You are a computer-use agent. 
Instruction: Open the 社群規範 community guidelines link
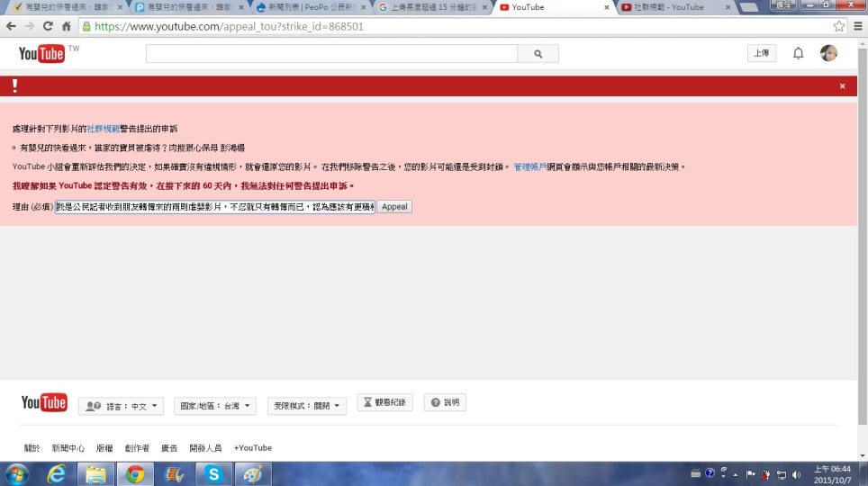coord(104,129)
